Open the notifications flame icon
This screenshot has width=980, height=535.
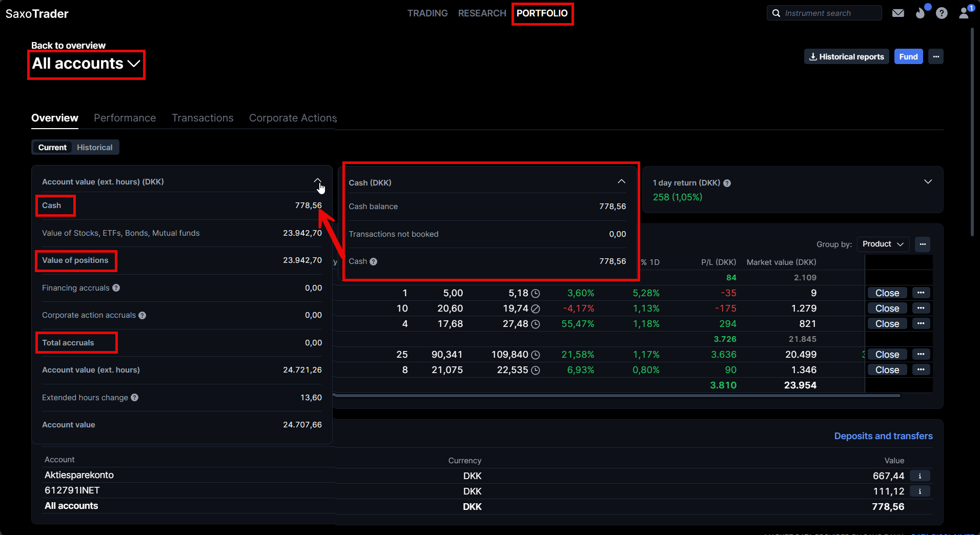[921, 13]
